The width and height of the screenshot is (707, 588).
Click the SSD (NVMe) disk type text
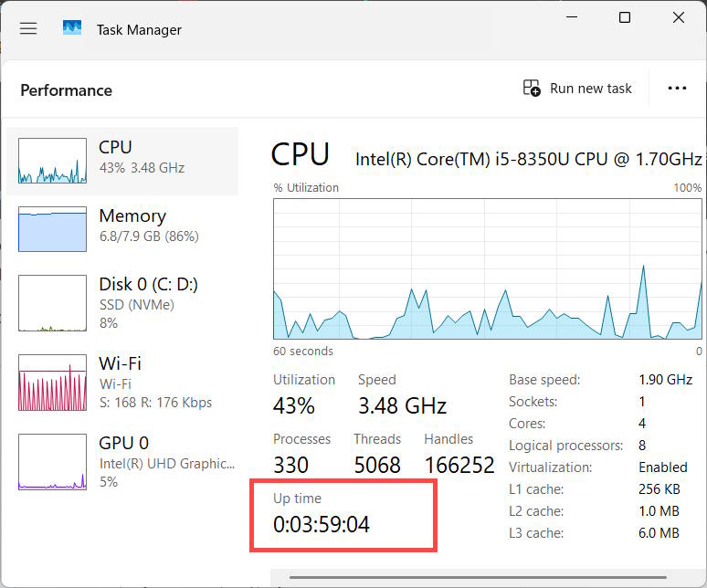point(137,305)
